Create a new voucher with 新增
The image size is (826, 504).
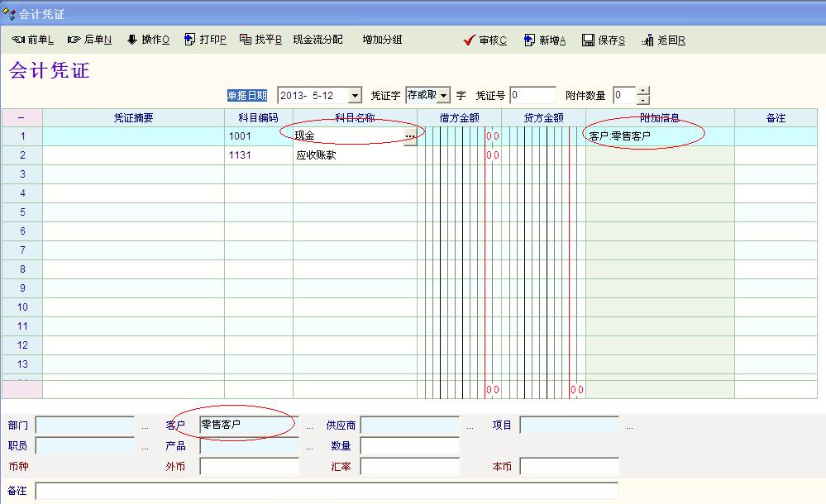click(529, 40)
